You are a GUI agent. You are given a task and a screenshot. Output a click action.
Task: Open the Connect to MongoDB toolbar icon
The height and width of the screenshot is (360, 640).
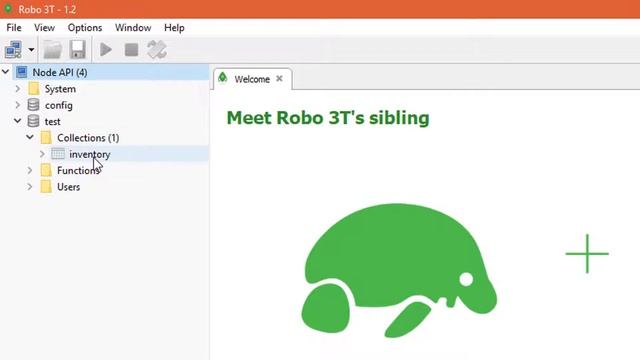tap(13, 50)
